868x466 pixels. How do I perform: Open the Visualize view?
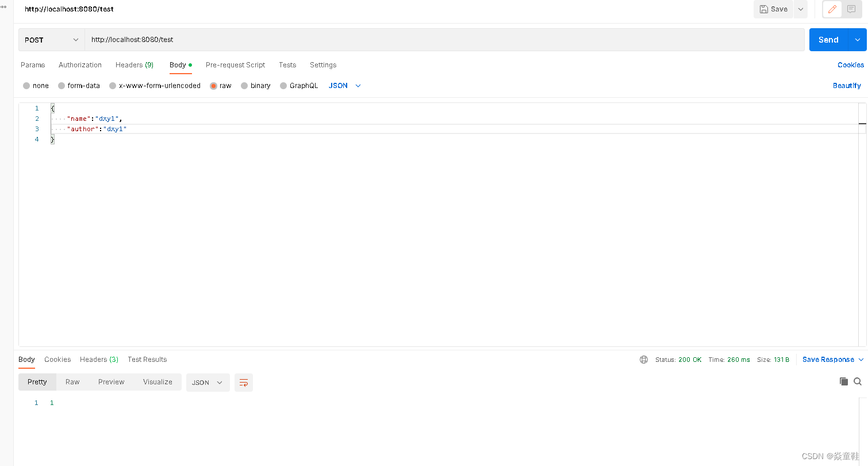pyautogui.click(x=158, y=382)
